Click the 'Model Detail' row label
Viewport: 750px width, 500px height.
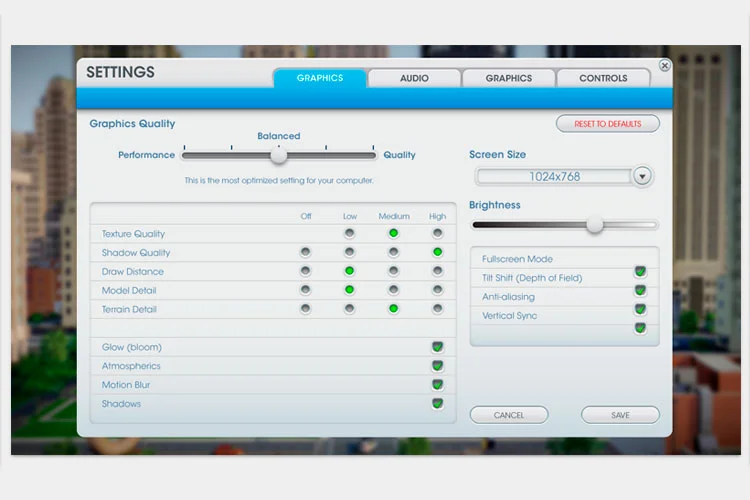[129, 290]
